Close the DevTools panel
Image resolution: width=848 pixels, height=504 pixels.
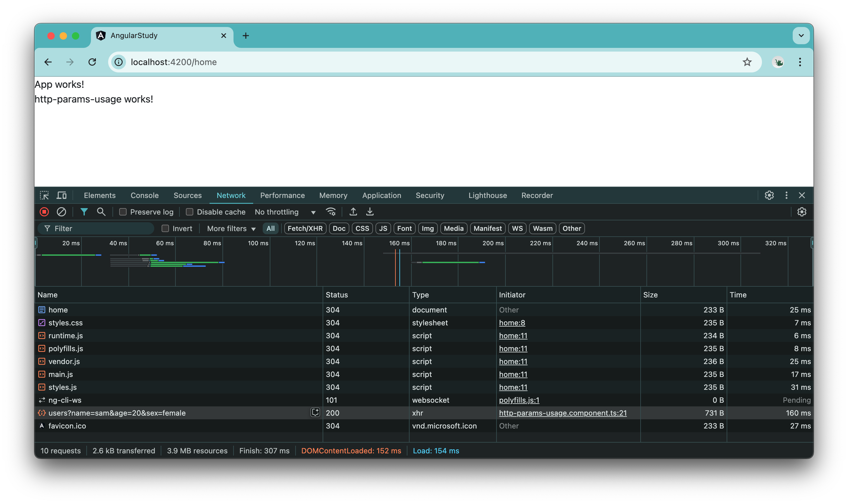(x=802, y=195)
